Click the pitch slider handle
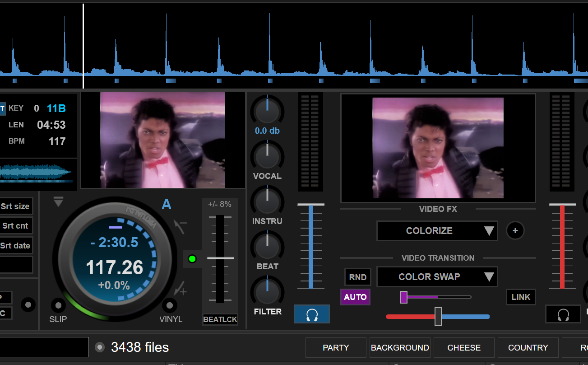Screen dimensions: 588x365 [220, 258]
